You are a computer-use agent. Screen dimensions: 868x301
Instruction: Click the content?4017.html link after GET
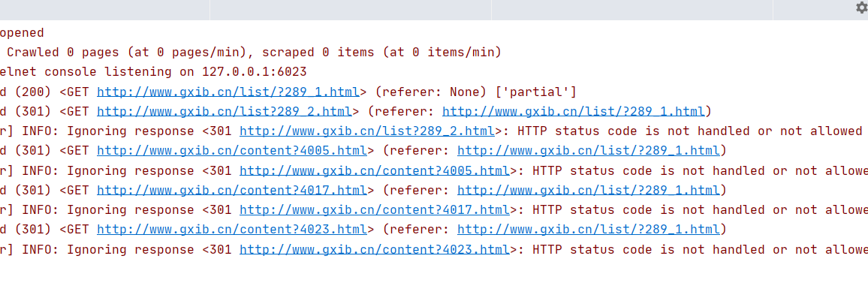(x=232, y=190)
